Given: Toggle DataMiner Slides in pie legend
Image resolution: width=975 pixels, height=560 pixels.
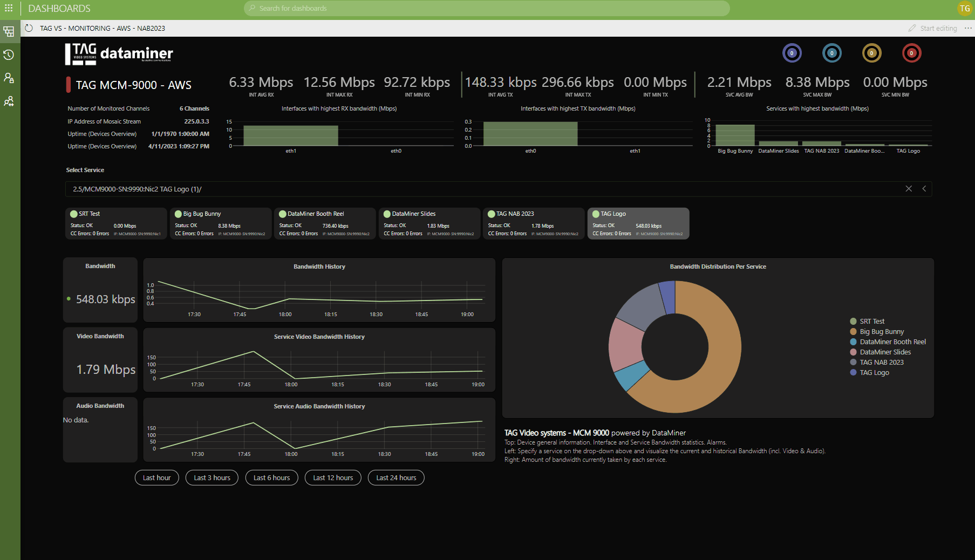Looking at the screenshot, I should coord(880,352).
